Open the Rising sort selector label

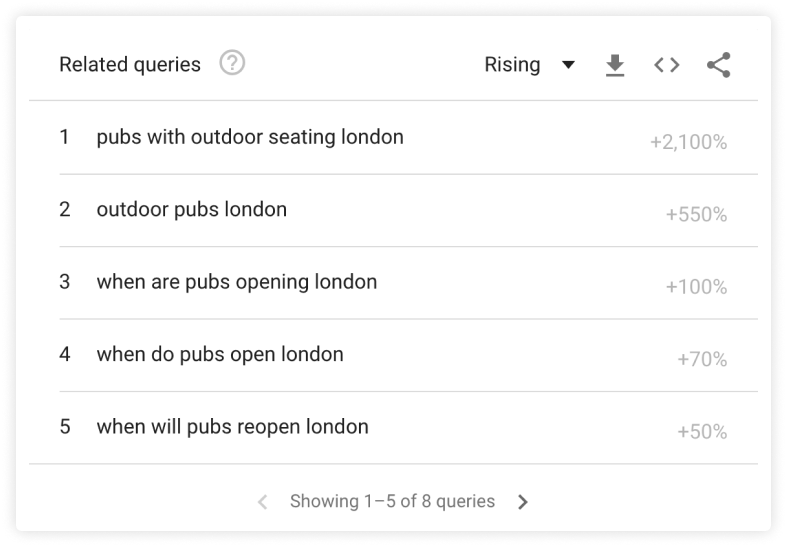[512, 65]
